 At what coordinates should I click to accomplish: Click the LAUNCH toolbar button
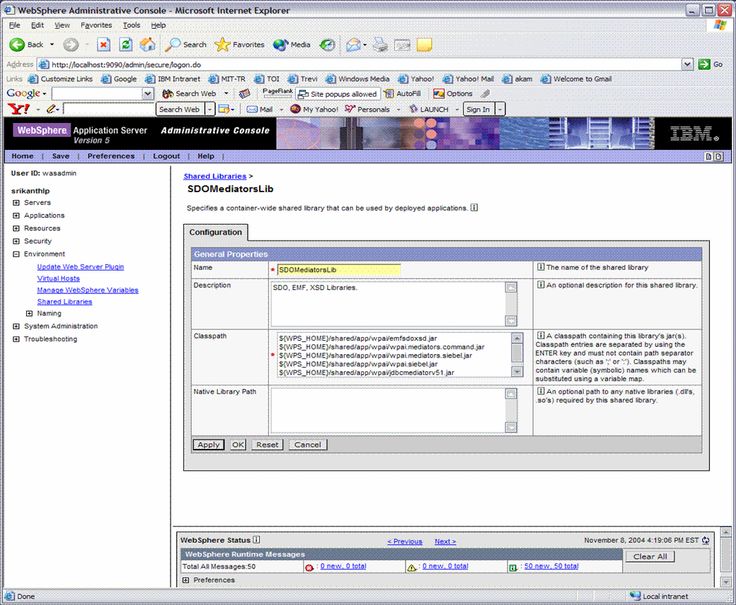(x=429, y=109)
